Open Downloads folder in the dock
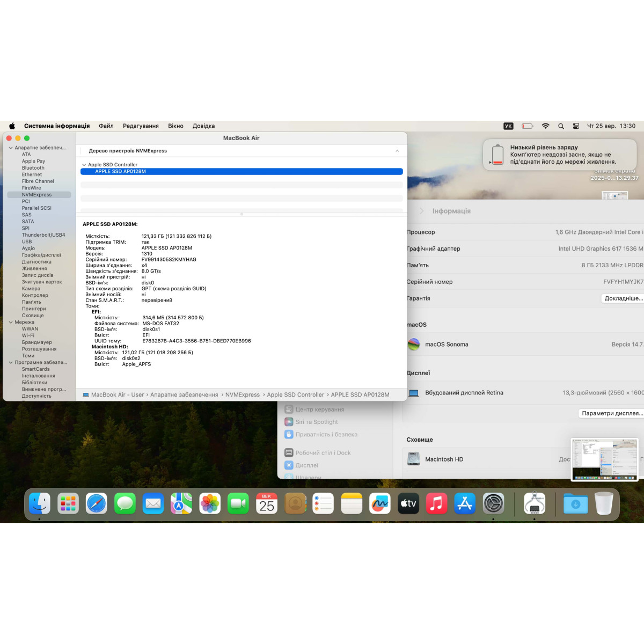644x644 pixels. [x=576, y=503]
